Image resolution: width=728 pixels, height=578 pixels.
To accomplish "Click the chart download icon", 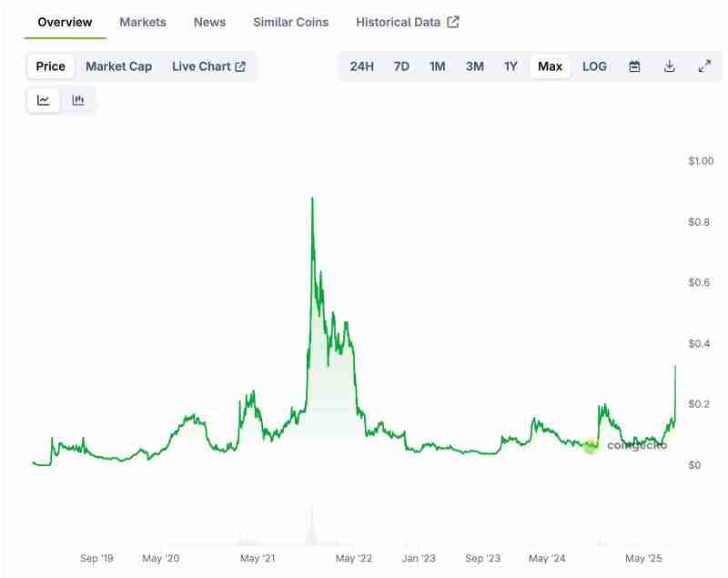I will click(x=668, y=66).
